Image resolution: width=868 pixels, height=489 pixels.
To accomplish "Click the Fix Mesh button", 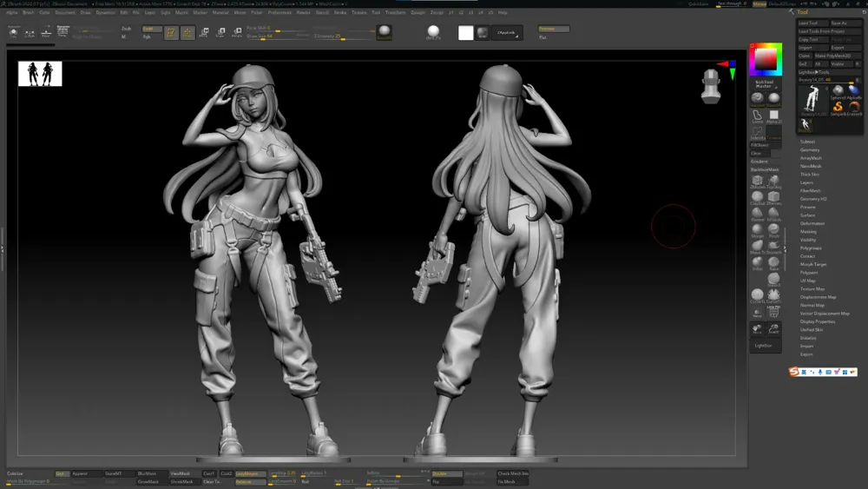I will [513, 482].
